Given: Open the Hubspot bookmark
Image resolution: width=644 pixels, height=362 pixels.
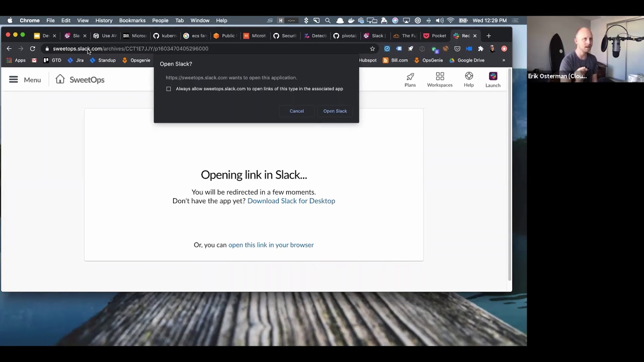Looking at the screenshot, I should click(x=368, y=60).
